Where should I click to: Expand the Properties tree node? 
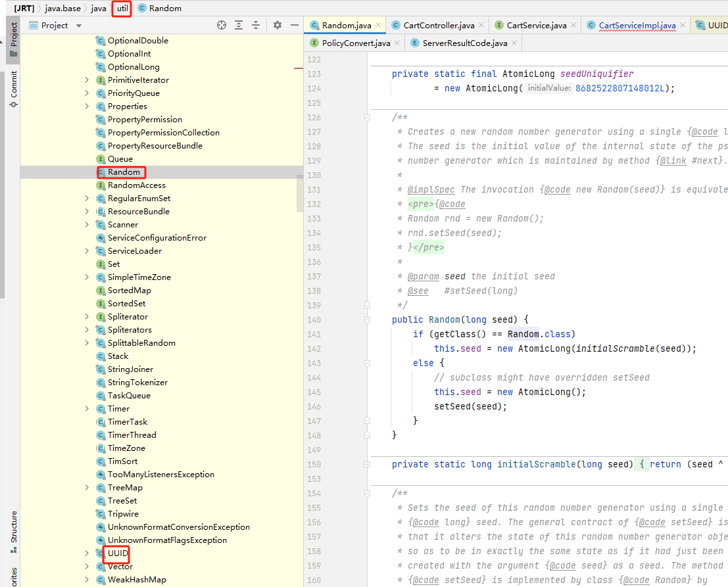click(87, 106)
